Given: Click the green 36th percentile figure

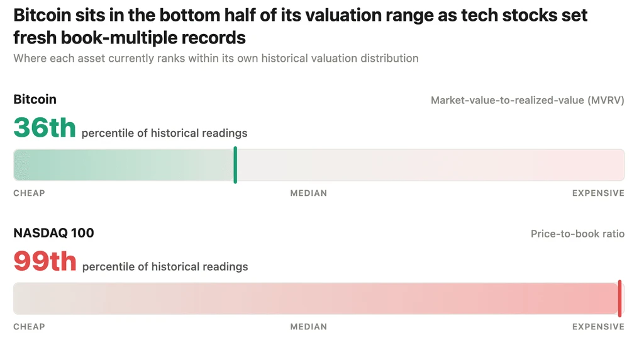Looking at the screenshot, I should pyautogui.click(x=45, y=127).
